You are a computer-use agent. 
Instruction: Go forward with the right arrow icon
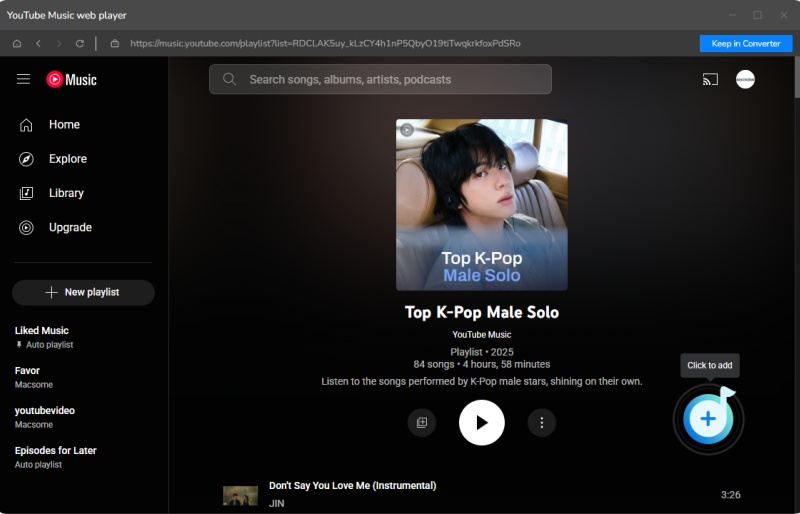coord(59,43)
